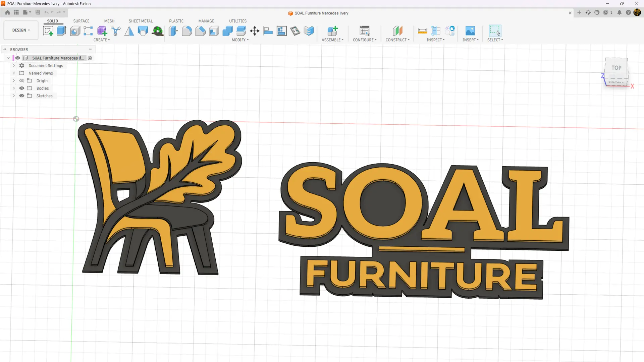Select the Create Sketch tool

click(x=48, y=31)
